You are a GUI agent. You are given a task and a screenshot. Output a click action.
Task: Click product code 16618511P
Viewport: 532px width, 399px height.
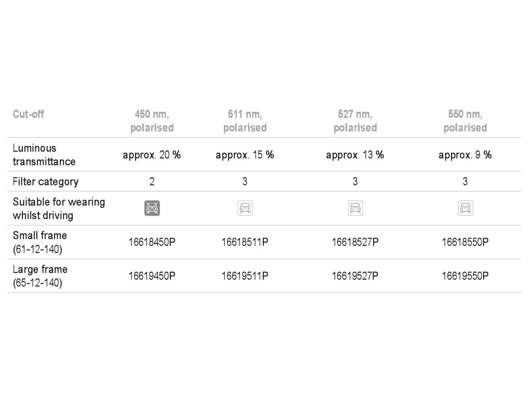pyautogui.click(x=245, y=242)
